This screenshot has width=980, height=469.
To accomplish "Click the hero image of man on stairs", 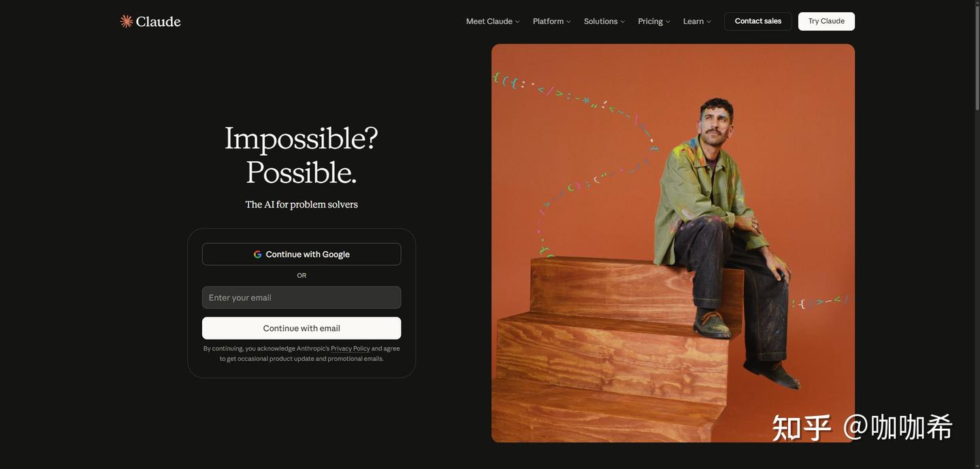I will coord(673,243).
